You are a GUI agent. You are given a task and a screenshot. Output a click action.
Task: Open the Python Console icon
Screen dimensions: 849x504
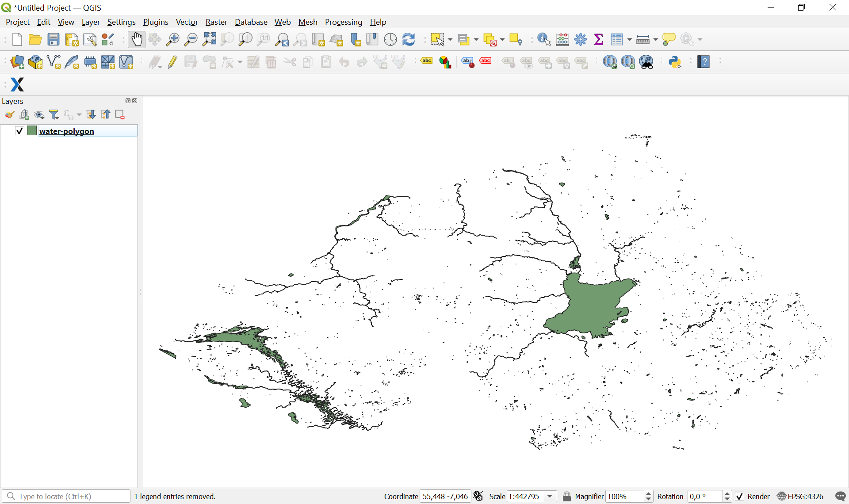click(675, 62)
